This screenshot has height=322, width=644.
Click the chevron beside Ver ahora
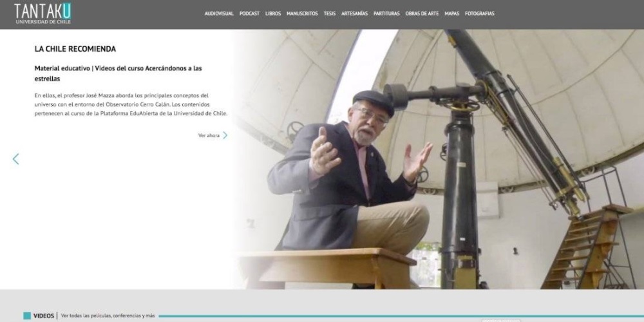225,135
